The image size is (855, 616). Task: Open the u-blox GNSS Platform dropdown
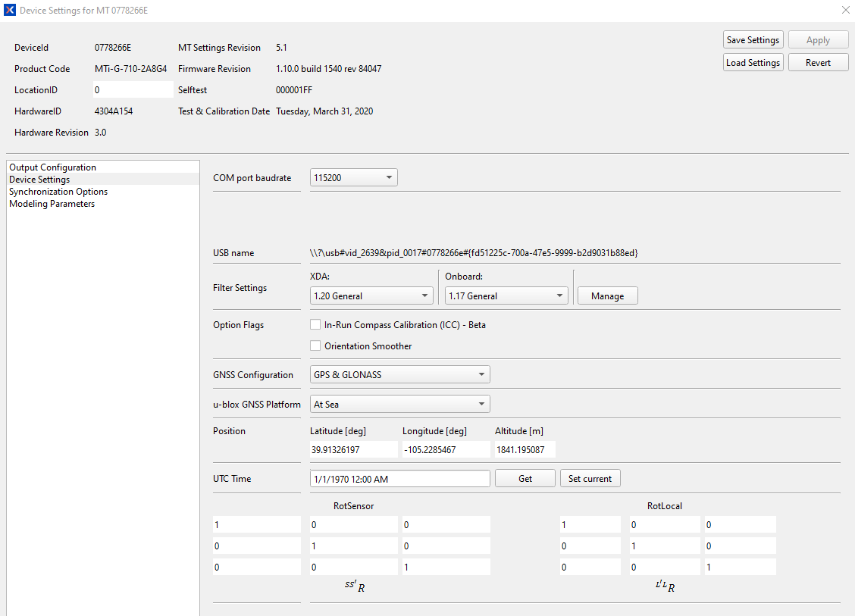point(481,404)
